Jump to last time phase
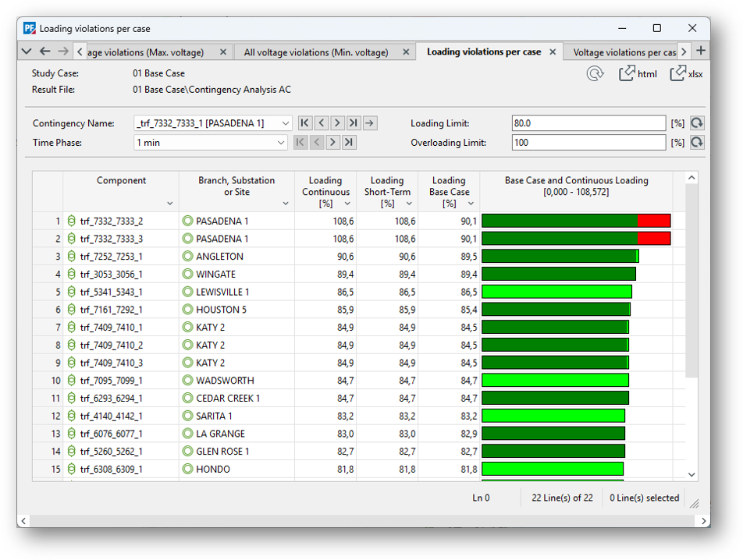Screen dimensions: 743x560 [x=349, y=143]
